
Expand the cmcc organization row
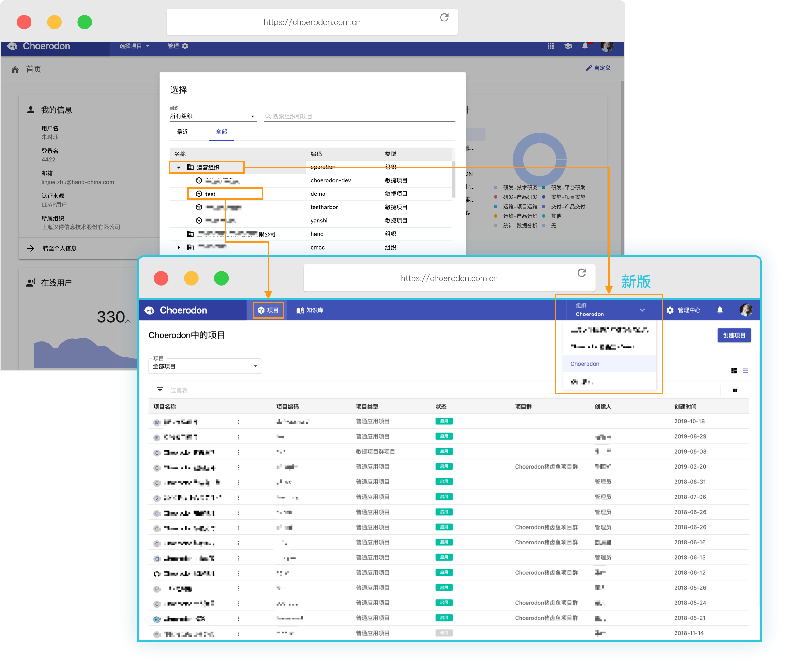click(x=178, y=248)
